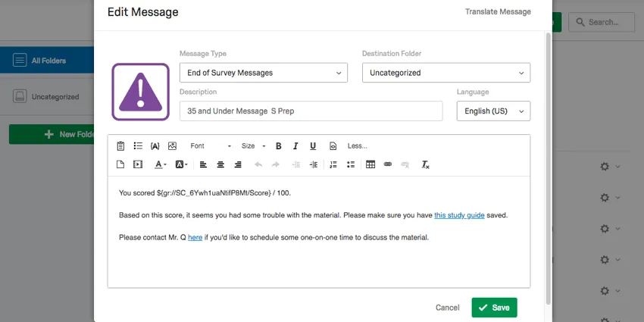Click the Description text field
Image resolution: width=644 pixels, height=322 pixels.
pos(311,111)
